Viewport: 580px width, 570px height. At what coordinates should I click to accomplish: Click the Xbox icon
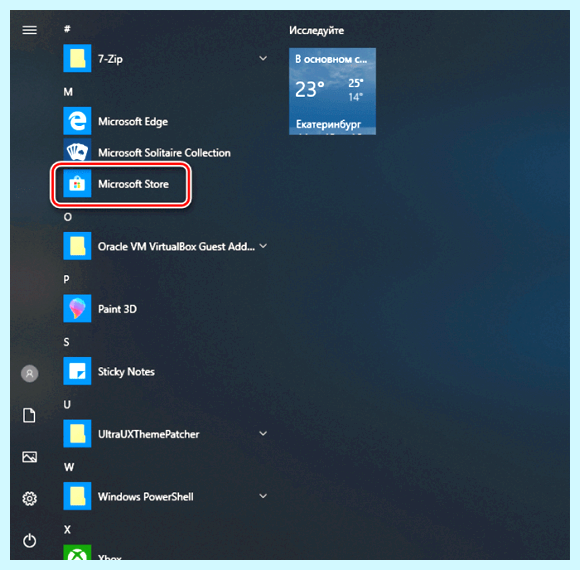click(77, 553)
